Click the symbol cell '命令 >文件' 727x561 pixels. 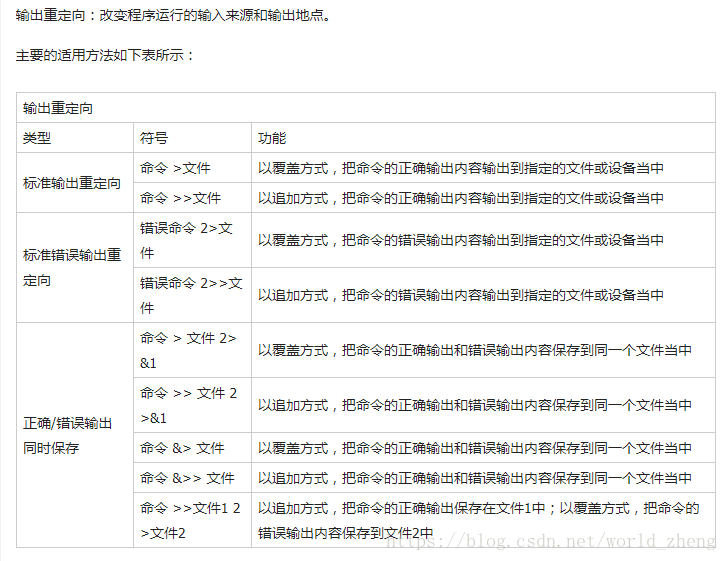(192, 168)
